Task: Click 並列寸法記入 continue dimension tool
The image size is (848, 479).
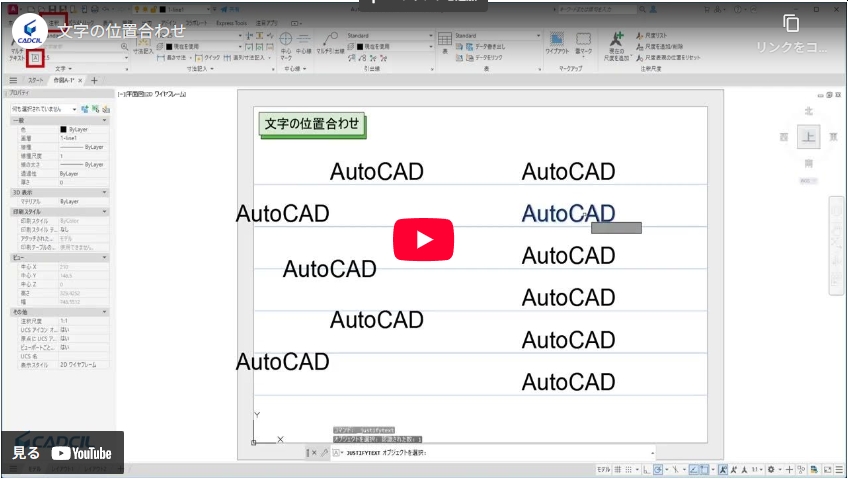Action: (245, 57)
